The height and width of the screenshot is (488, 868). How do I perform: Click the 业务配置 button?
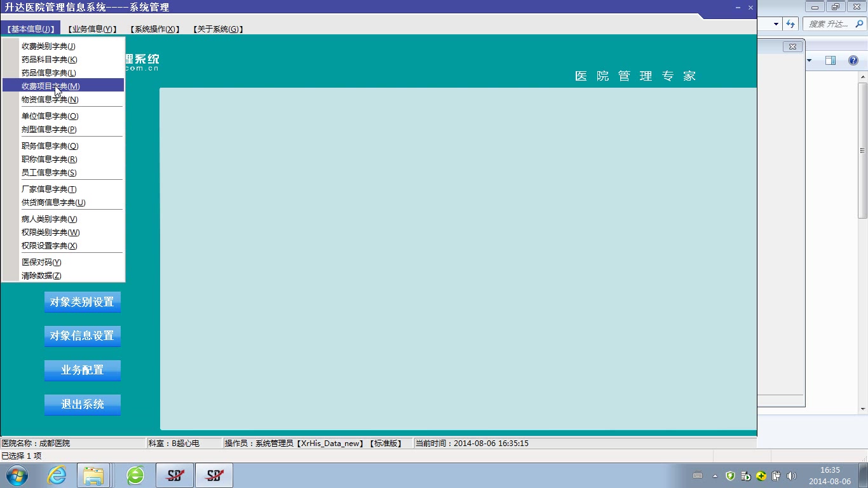tap(82, 370)
